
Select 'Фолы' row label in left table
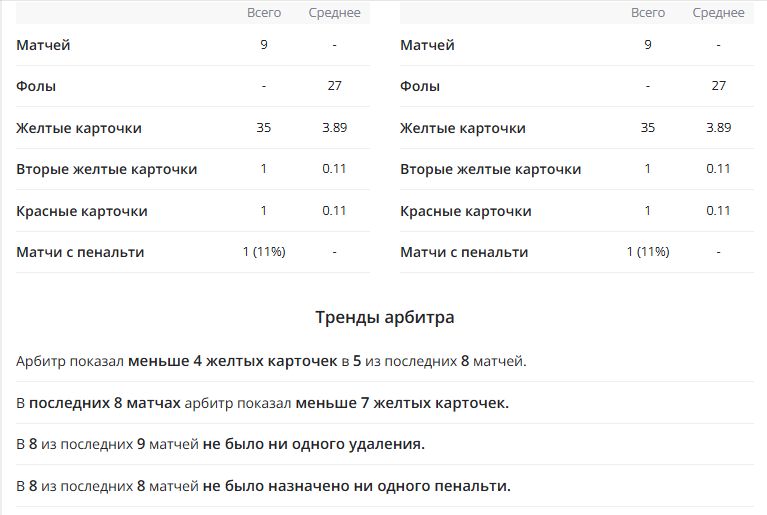click(36, 86)
